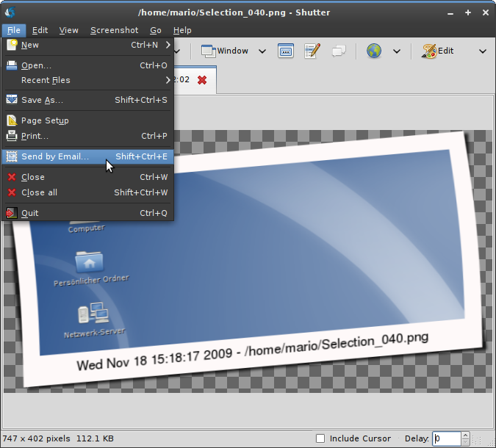Increase the Delay value with up arrow
This screenshot has height=448, width=496.
click(x=465, y=436)
